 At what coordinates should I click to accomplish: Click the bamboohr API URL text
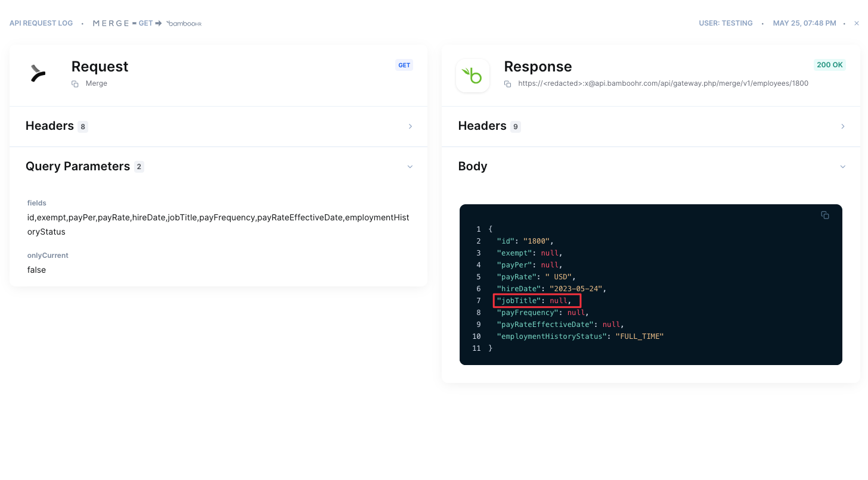663,83
